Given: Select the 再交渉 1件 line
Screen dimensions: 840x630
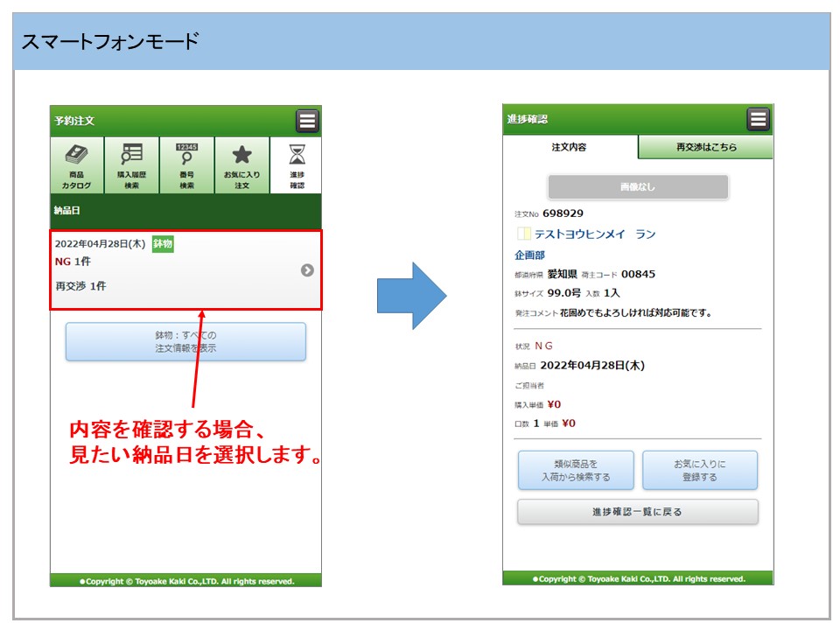Looking at the screenshot, I should [x=80, y=286].
